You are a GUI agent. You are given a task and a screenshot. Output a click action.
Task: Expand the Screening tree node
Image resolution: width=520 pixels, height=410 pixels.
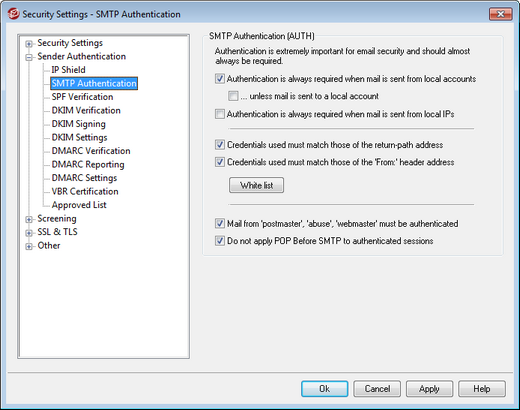tap(29, 219)
